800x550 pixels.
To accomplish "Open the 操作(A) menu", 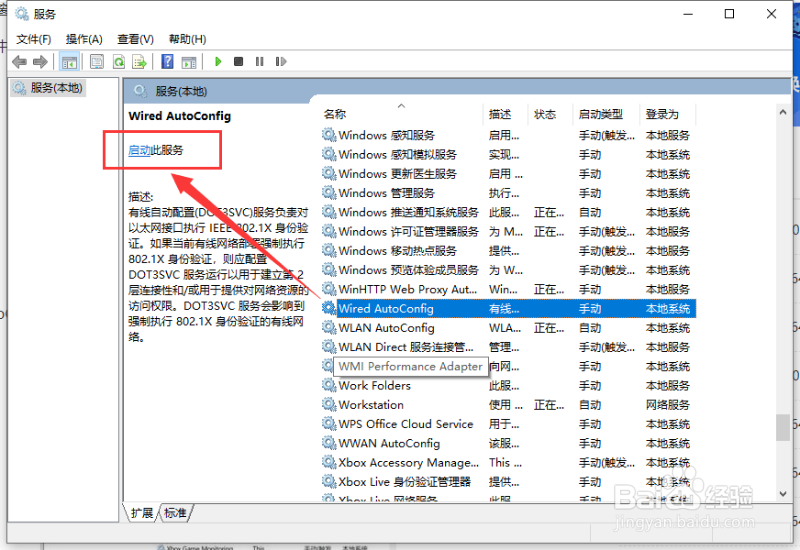I will 84,39.
